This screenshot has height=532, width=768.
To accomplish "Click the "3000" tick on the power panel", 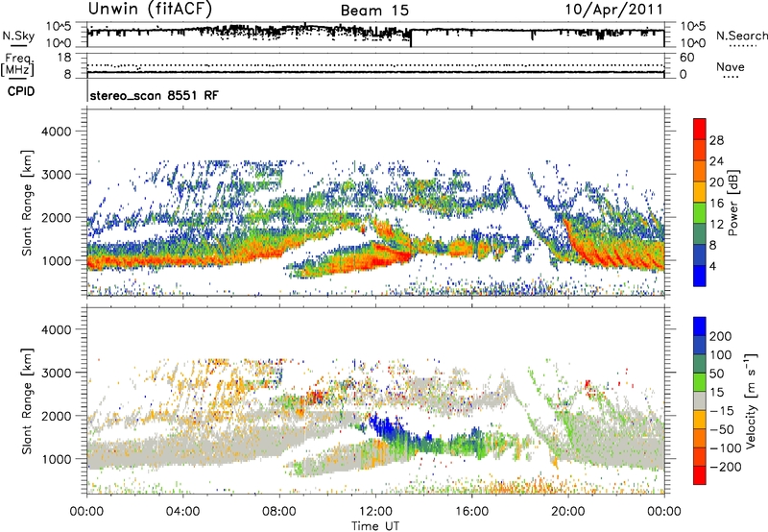I will point(57,175).
